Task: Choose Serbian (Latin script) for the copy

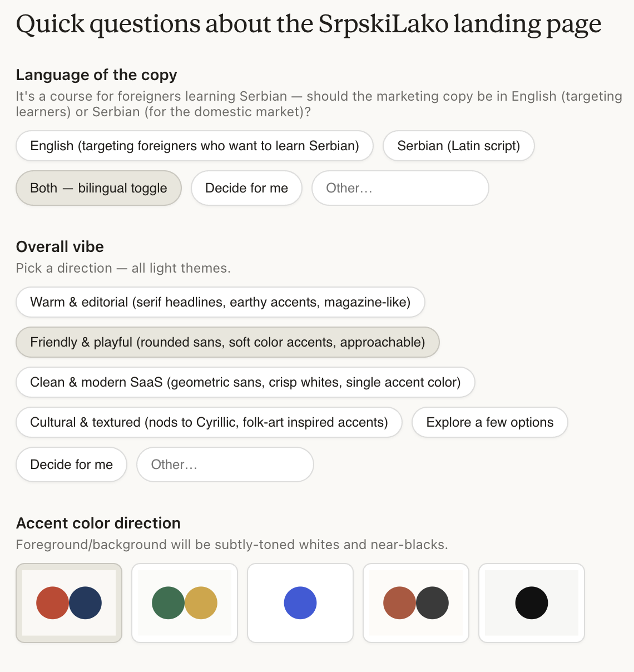Action: [x=458, y=146]
